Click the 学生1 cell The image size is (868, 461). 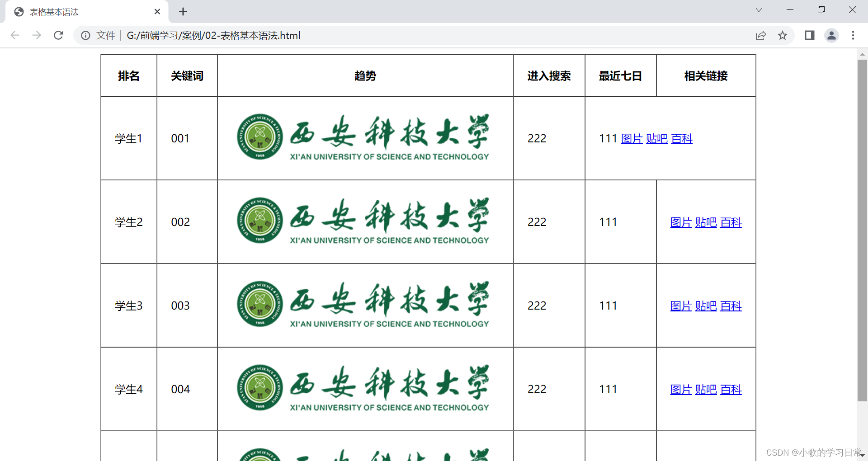coord(129,138)
